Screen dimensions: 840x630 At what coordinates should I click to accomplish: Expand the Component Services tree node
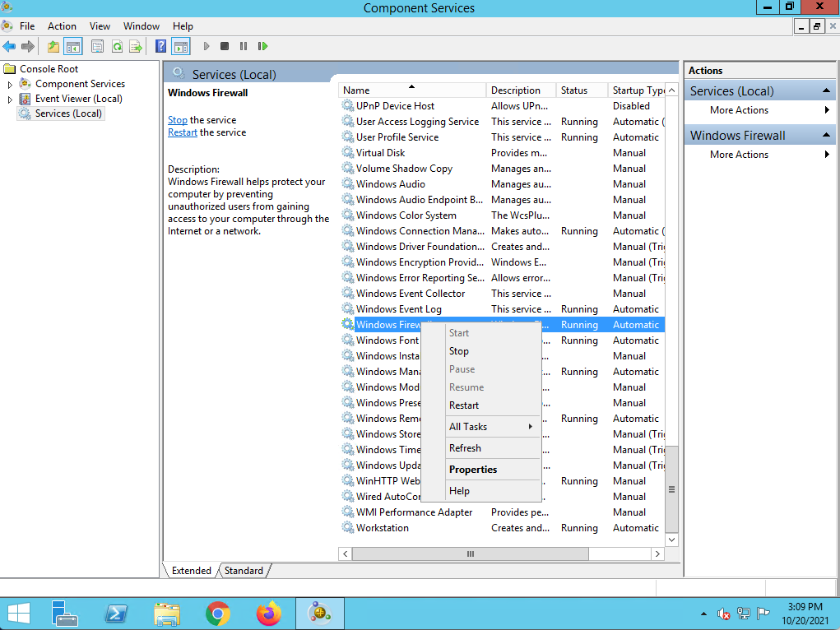click(x=10, y=84)
